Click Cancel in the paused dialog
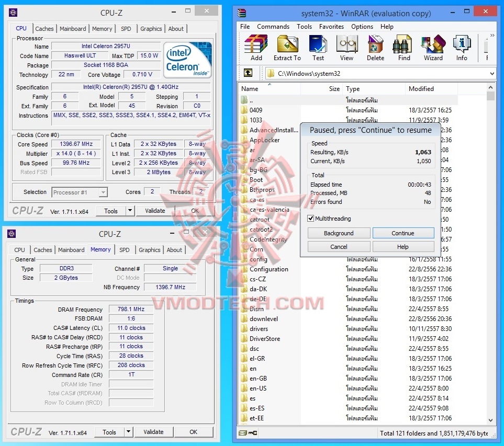504x446 pixels. (x=339, y=247)
